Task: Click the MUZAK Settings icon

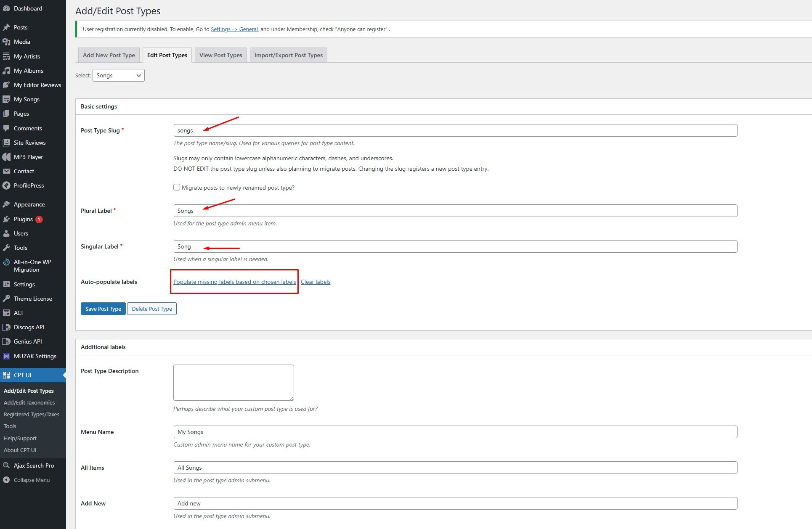Action: (x=6, y=356)
